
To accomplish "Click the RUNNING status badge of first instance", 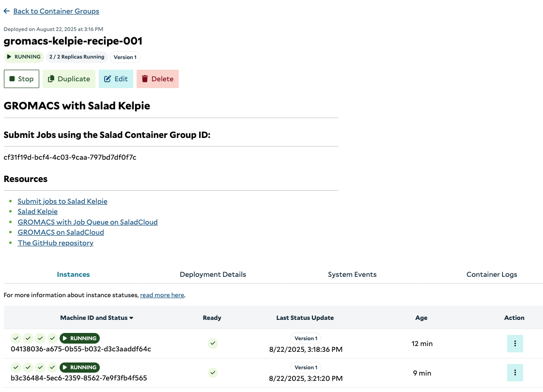I will (x=79, y=338).
